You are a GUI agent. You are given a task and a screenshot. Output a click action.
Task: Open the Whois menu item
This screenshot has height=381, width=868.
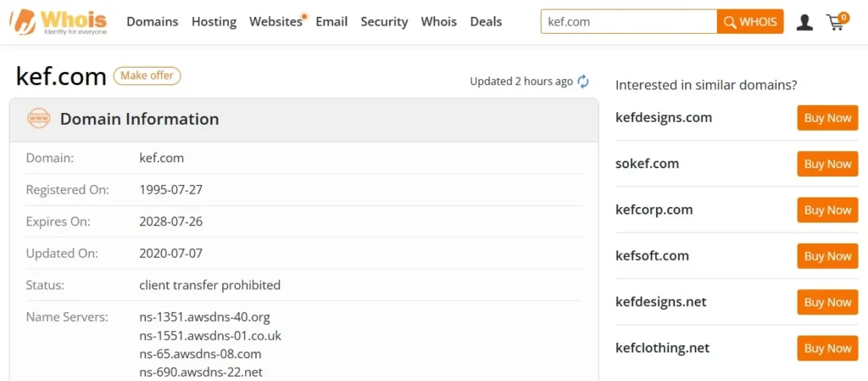[438, 21]
